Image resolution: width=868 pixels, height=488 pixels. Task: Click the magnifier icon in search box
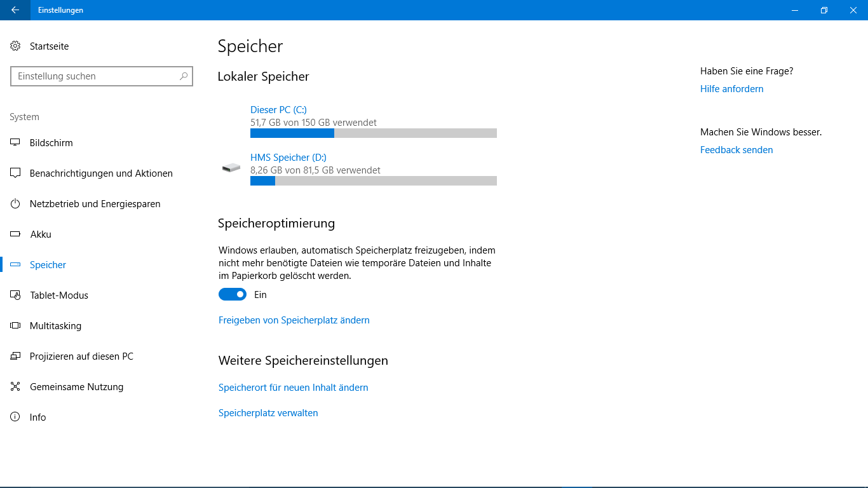(184, 76)
